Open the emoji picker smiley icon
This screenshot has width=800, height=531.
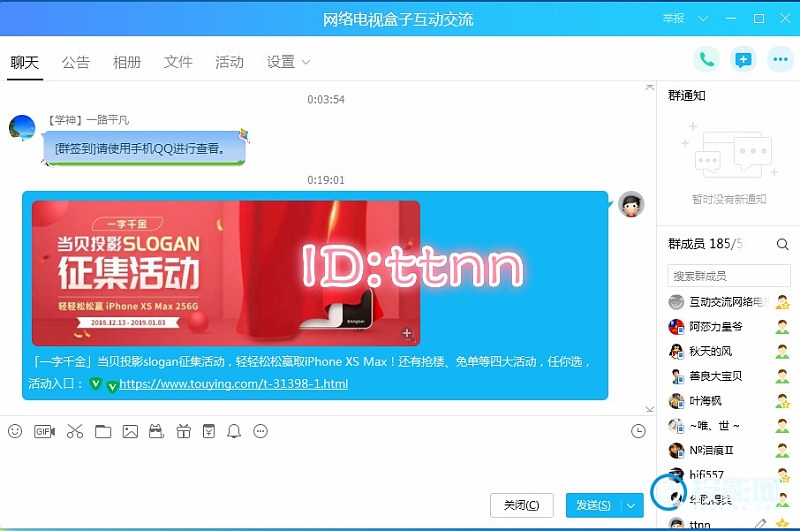click(15, 432)
